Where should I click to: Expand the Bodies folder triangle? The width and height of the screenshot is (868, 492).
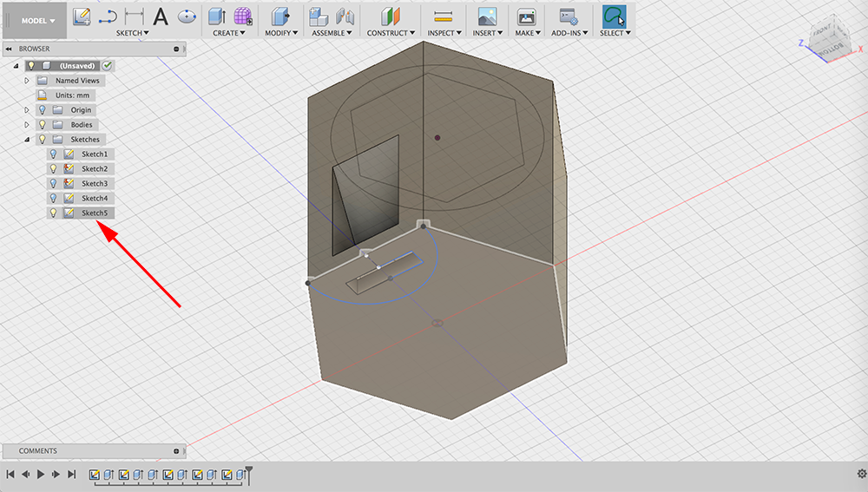click(x=27, y=125)
